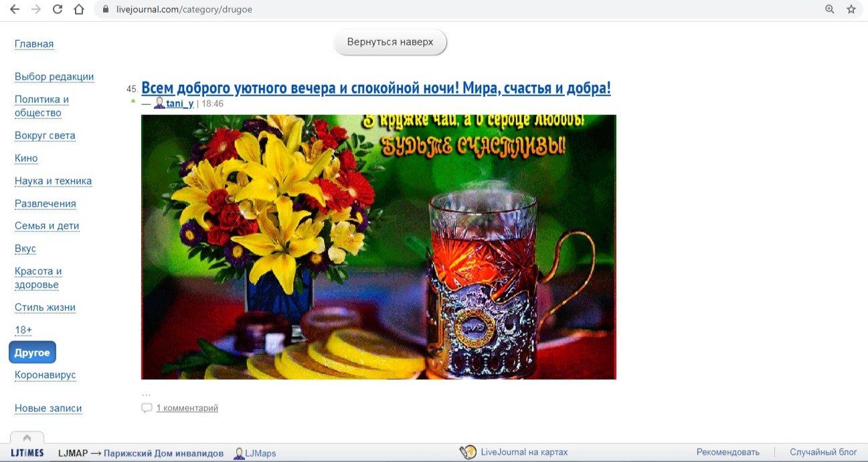Open Главная in the sidebar
This screenshot has width=868, height=462.
coord(34,44)
